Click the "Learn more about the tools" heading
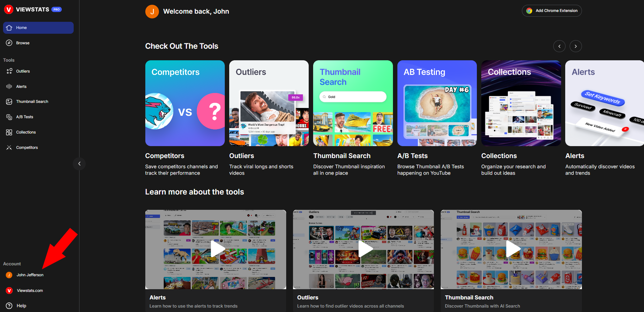 tap(194, 192)
